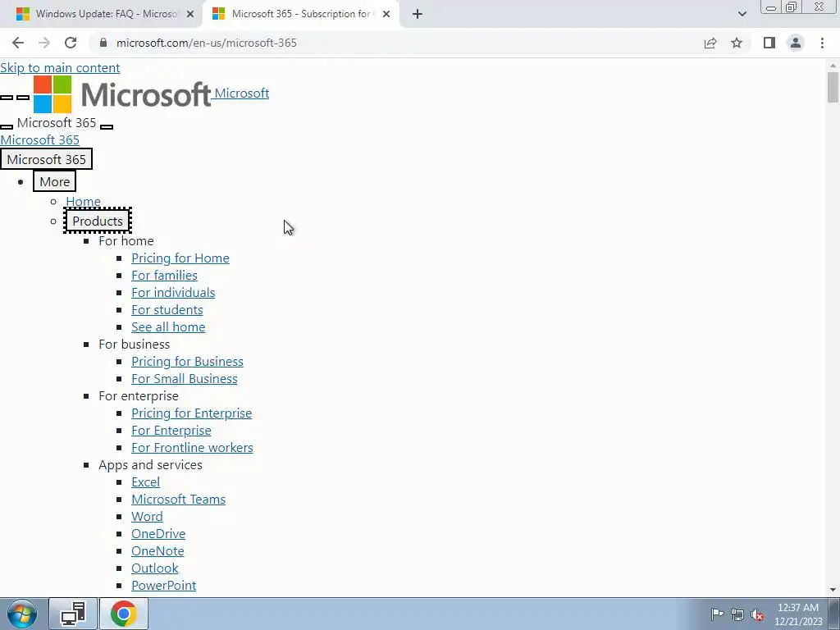Viewport: 840px width, 630px height.
Task: View site info via the lock icon
Action: click(104, 43)
